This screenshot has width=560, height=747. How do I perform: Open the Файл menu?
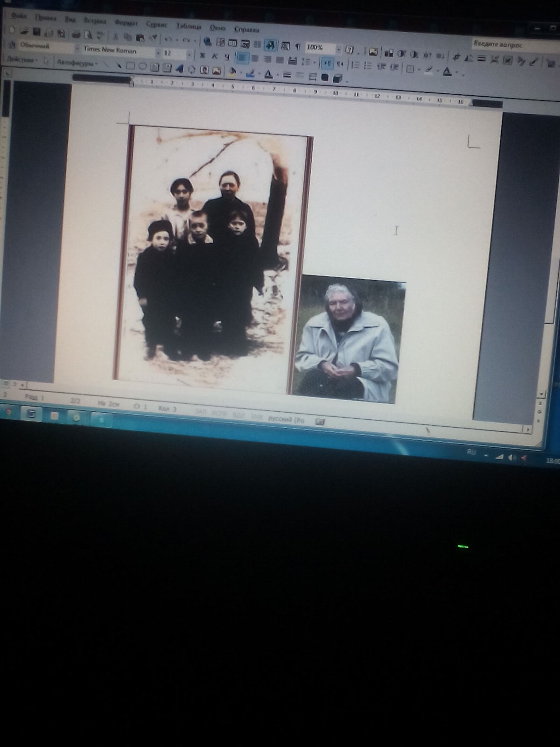[19, 16]
